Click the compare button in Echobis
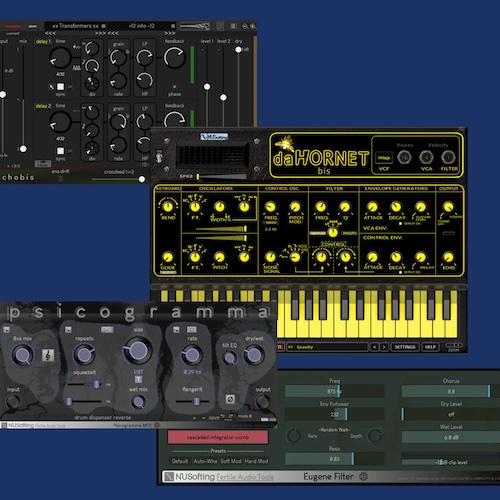Image resolution: width=500 pixels, height=500 pixels. [x=12, y=26]
